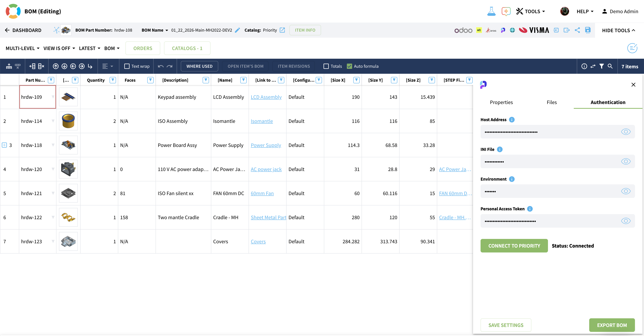The width and height of the screenshot is (644, 336).
Task: Click the pencil icon to edit BOM name
Action: click(x=237, y=30)
